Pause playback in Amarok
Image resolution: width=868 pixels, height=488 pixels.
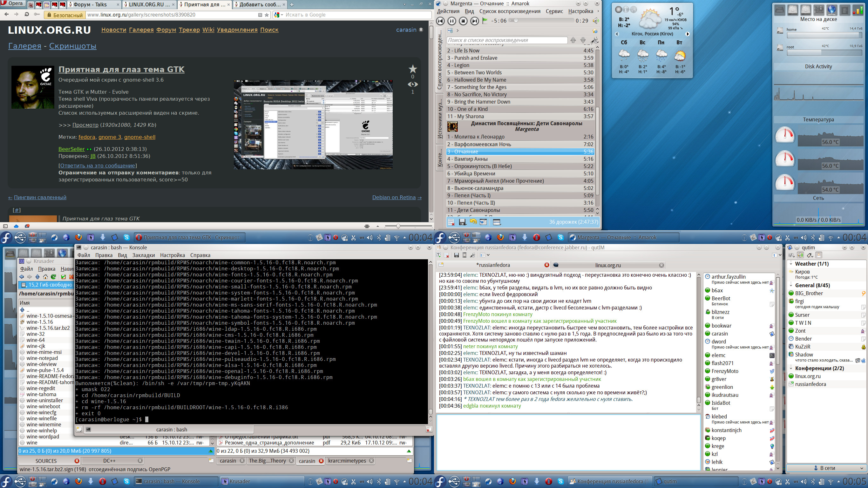(452, 21)
